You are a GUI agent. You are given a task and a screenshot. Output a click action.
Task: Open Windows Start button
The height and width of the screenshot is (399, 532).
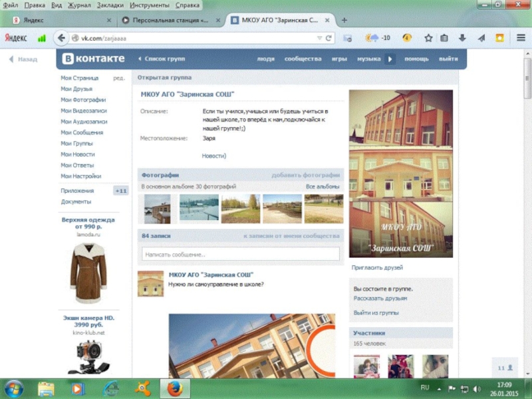13,389
